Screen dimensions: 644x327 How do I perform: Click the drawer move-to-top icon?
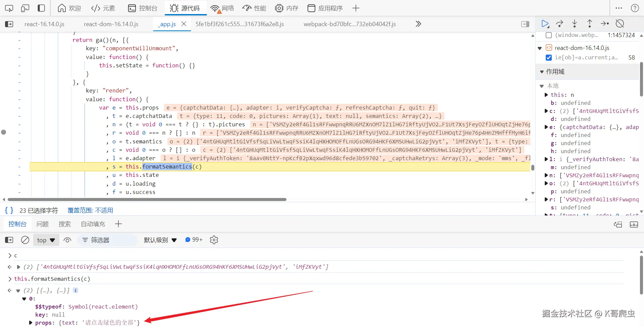[x=618, y=224]
